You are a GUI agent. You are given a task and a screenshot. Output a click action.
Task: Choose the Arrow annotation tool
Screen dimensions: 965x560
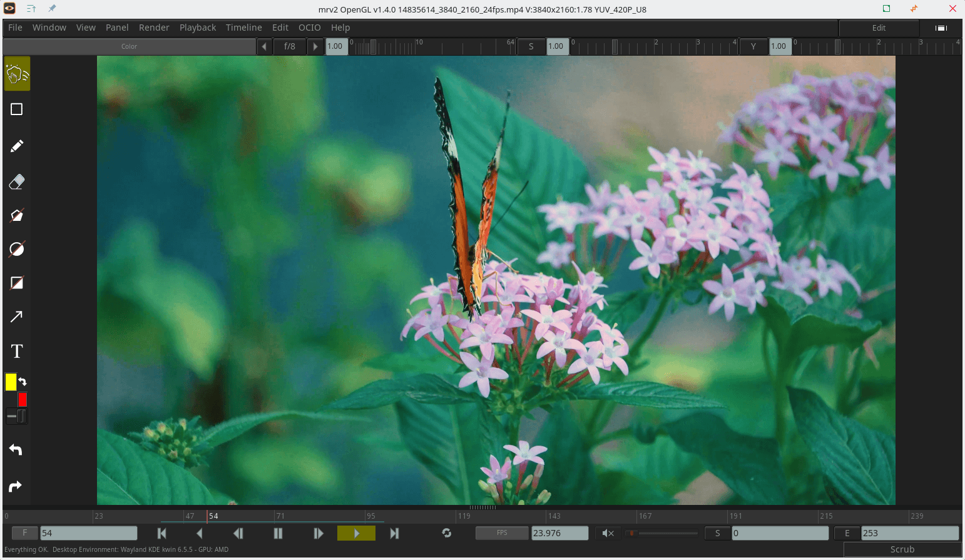[17, 317]
